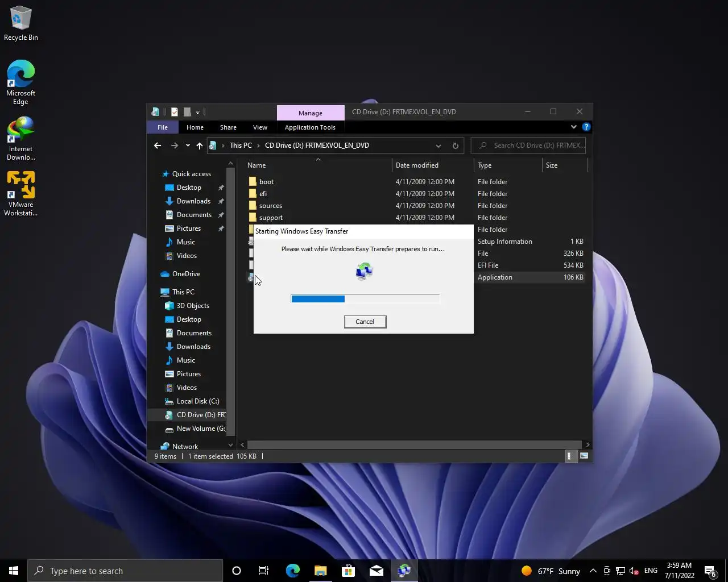Open Recycle Bin desktop icon
This screenshot has height=582, width=728.
[x=21, y=24]
